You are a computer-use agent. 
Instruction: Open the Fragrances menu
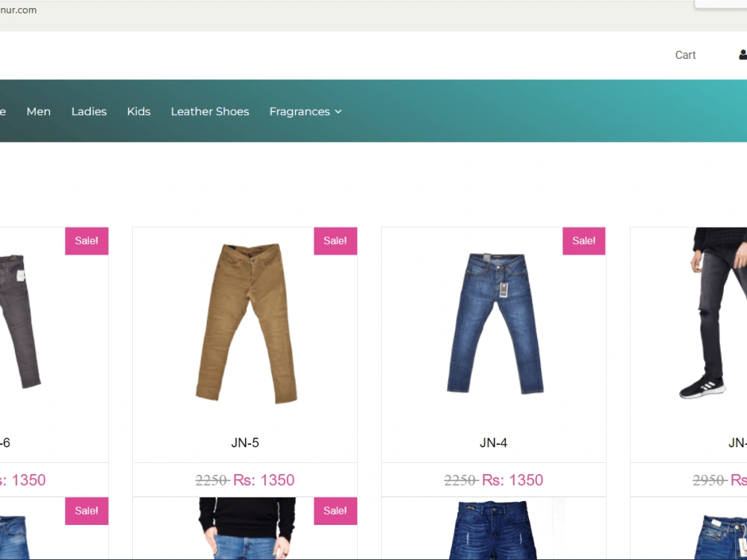(306, 111)
